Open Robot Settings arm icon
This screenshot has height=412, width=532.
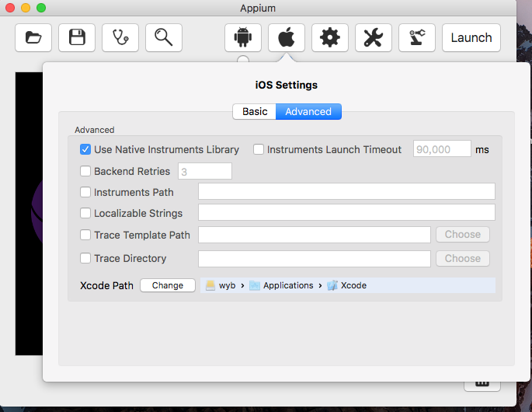[416, 37]
